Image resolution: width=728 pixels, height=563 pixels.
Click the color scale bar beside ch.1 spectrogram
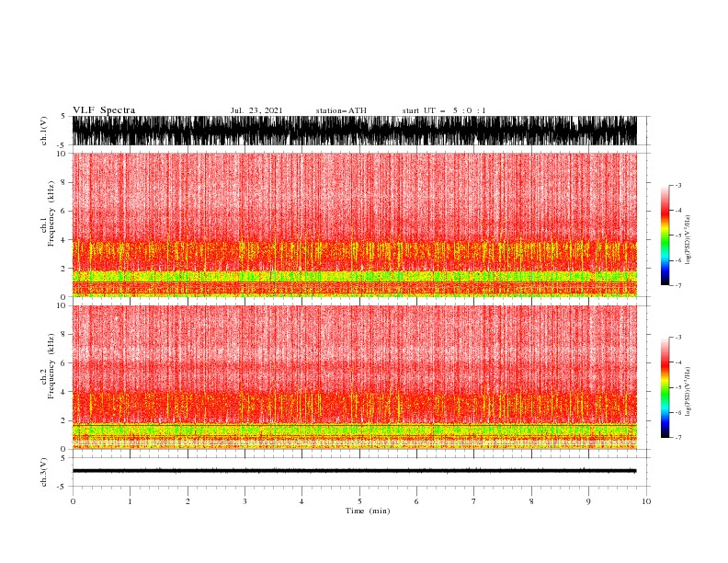click(665, 235)
